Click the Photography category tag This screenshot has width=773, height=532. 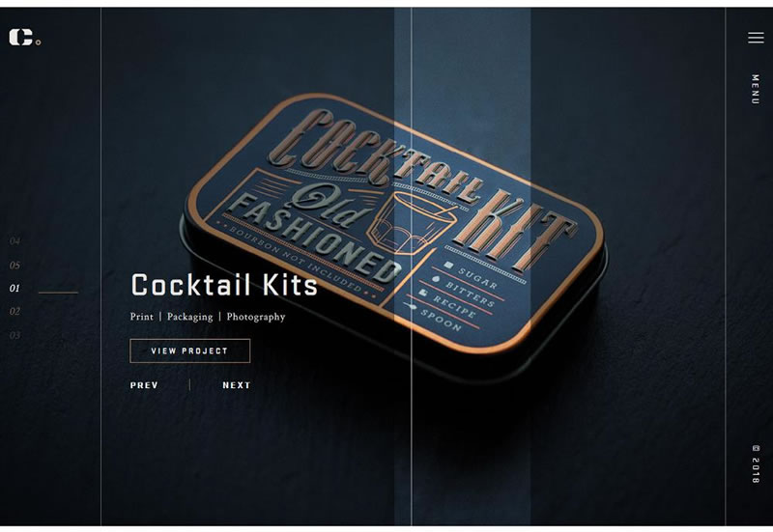[256, 317]
